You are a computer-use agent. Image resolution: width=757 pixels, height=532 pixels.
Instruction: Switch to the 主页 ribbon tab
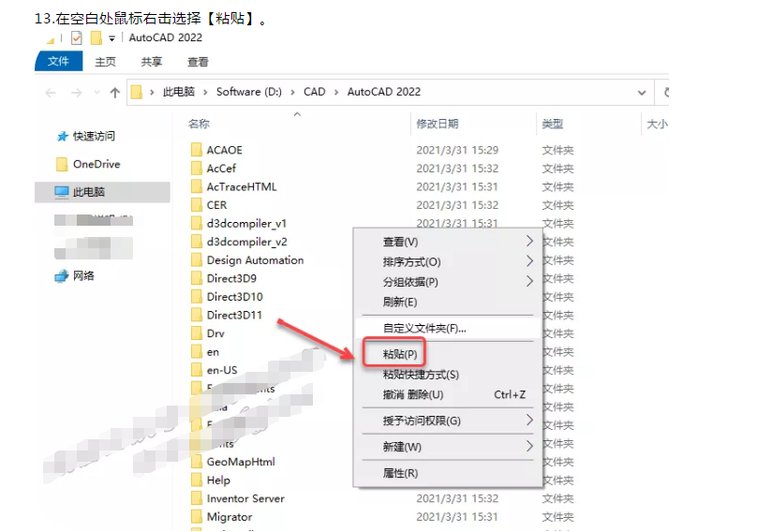click(x=105, y=62)
